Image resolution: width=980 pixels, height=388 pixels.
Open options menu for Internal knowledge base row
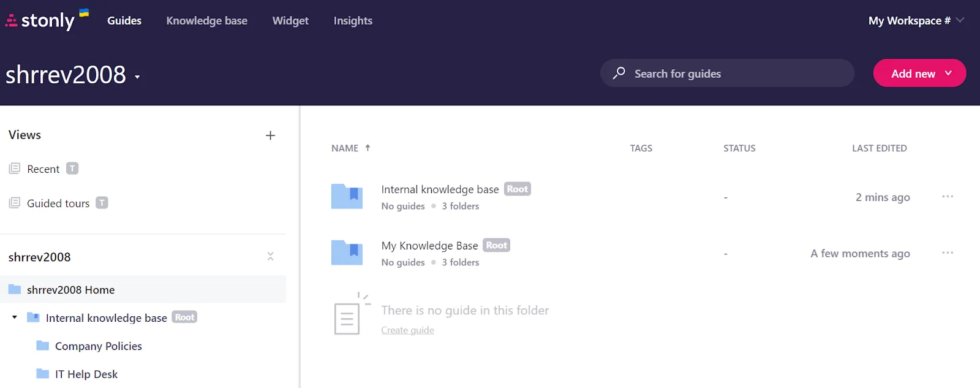(x=948, y=197)
